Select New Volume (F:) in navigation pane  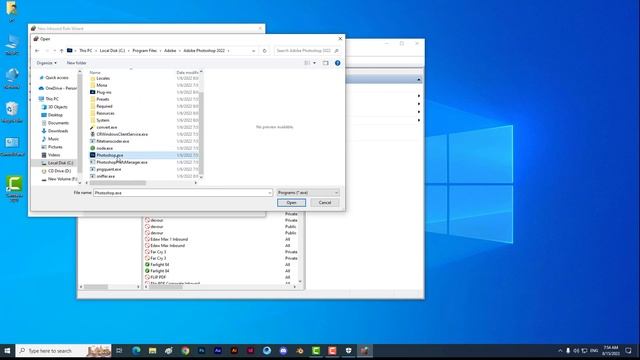pyautogui.click(x=59, y=179)
